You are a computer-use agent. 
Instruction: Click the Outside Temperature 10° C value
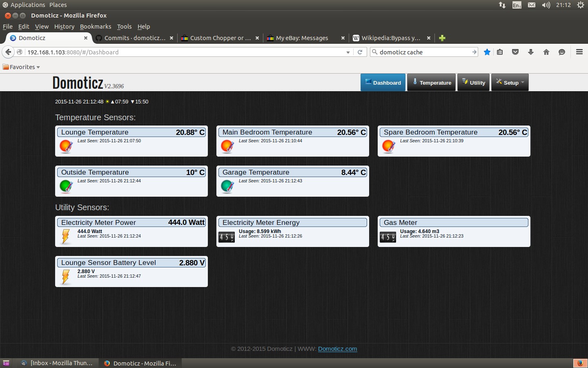coord(195,172)
